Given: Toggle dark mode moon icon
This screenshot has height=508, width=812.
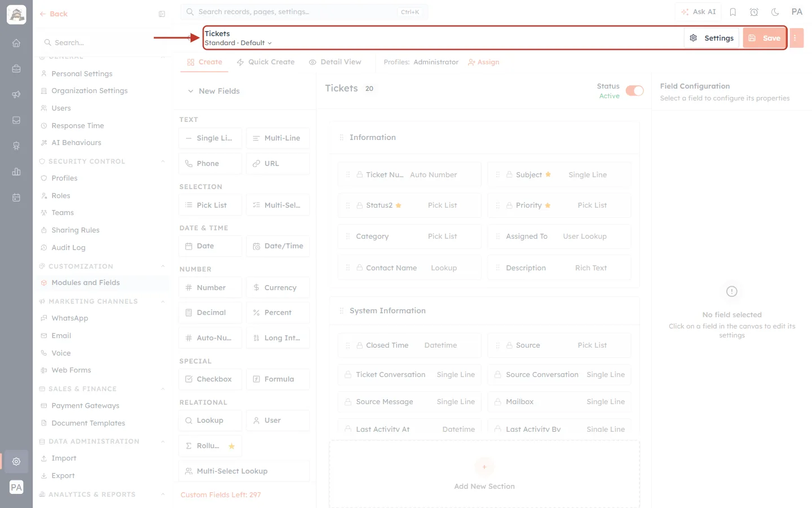Looking at the screenshot, I should point(775,12).
